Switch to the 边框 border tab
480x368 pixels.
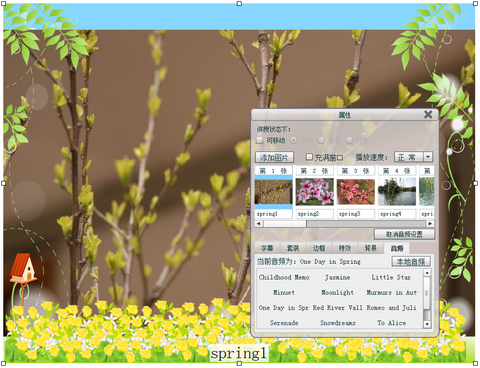pos(319,248)
